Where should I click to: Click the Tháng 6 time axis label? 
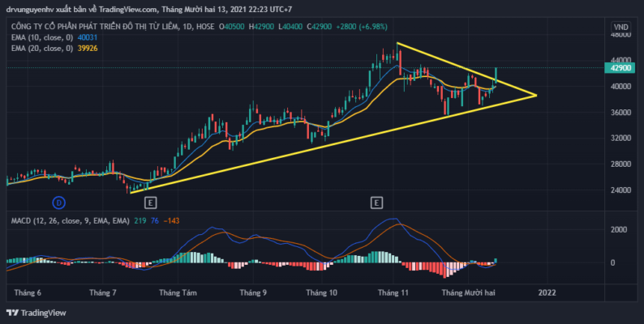pyautogui.click(x=28, y=293)
